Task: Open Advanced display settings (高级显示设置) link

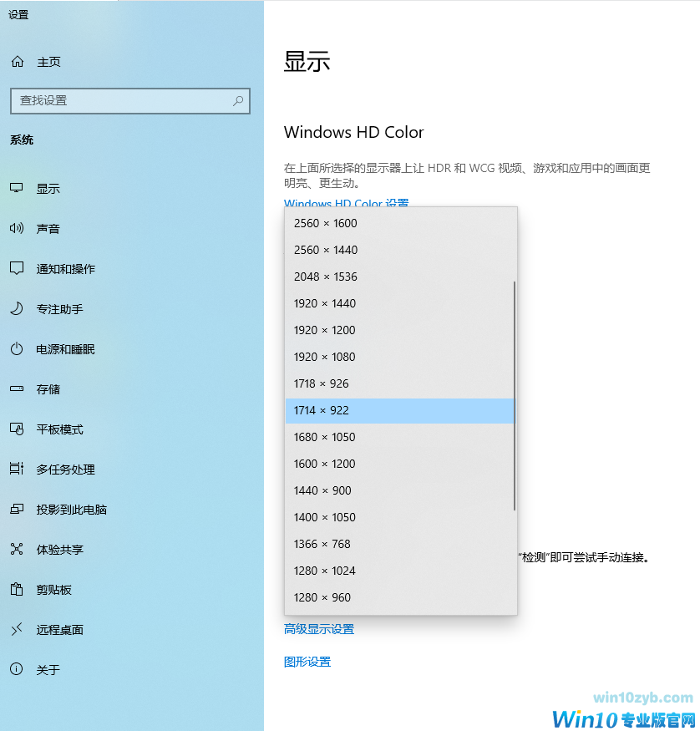Action: pos(319,629)
